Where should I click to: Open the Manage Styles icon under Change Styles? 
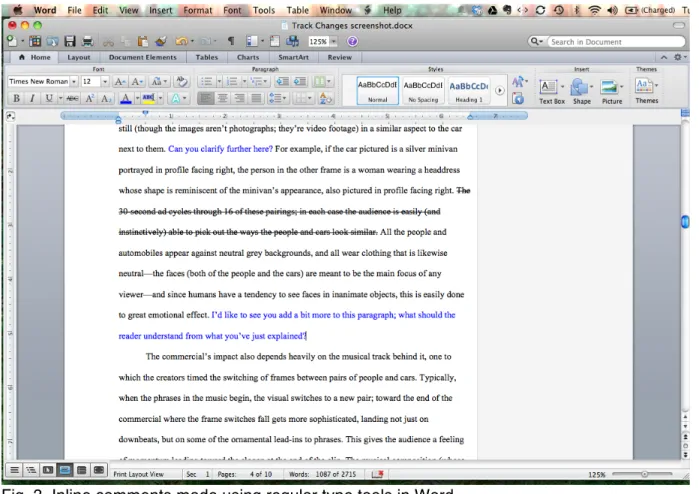tap(518, 99)
